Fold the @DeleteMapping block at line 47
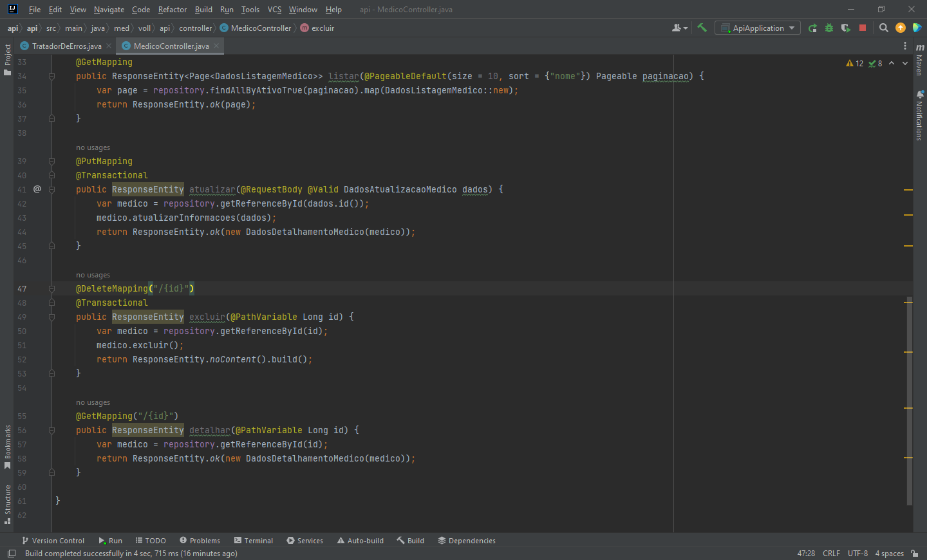The height and width of the screenshot is (560, 927). pyautogui.click(x=51, y=288)
